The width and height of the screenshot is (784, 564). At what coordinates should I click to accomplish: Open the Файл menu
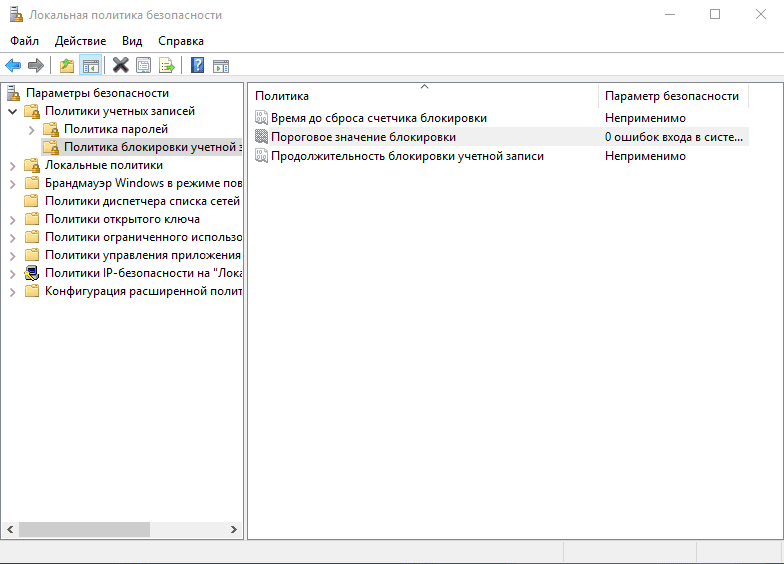25,41
